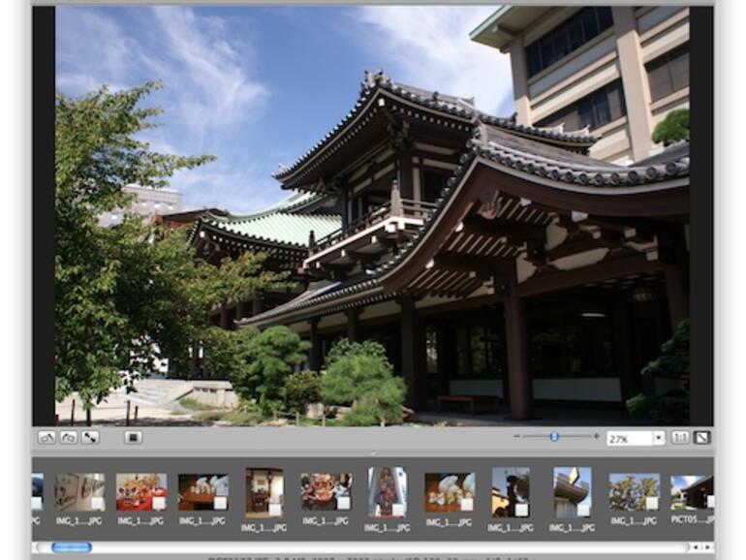This screenshot has height=560, width=746.
Task: Click the filmstrip horizontal scrollbar thumb
Action: 72,547
